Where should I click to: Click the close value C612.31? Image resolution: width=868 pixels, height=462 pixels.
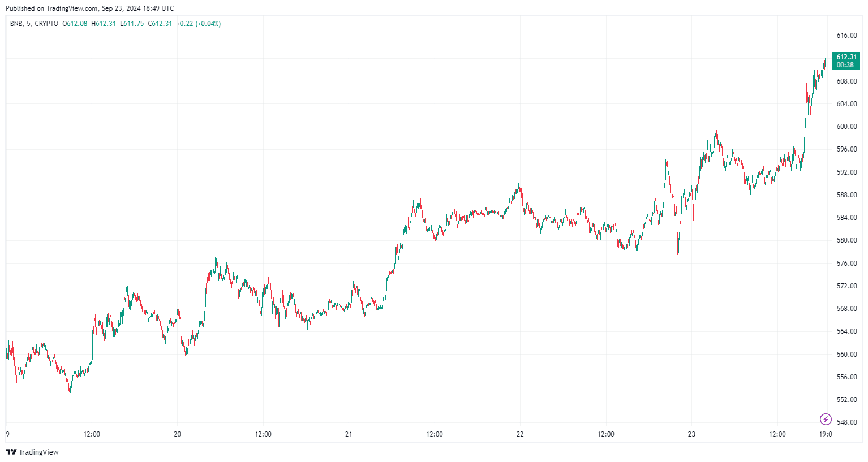(160, 24)
